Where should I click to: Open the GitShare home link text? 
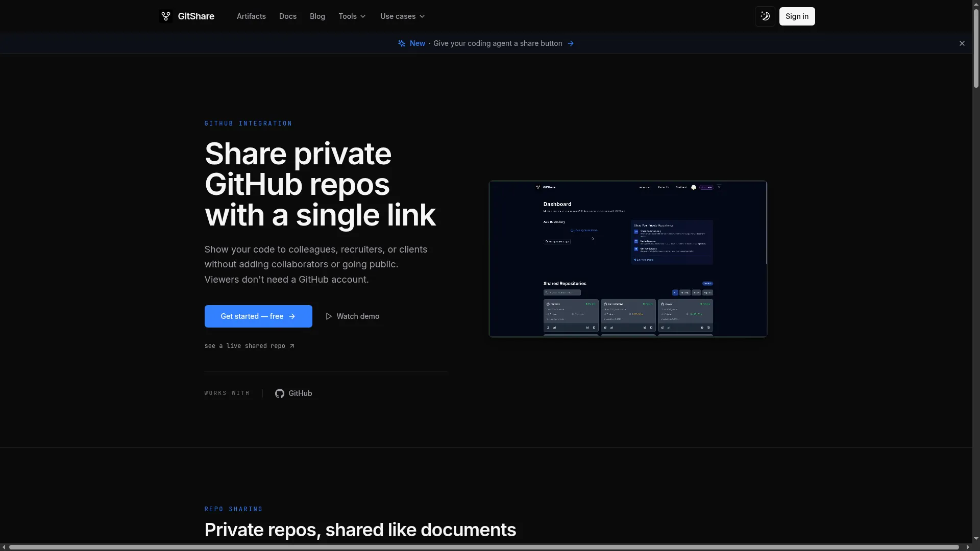[x=196, y=16]
